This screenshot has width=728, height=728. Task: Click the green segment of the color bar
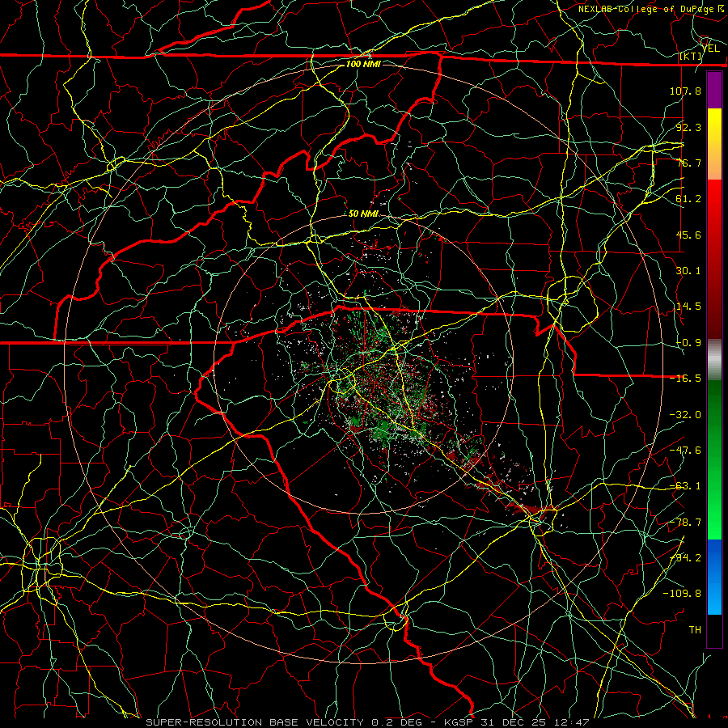[x=714, y=459]
